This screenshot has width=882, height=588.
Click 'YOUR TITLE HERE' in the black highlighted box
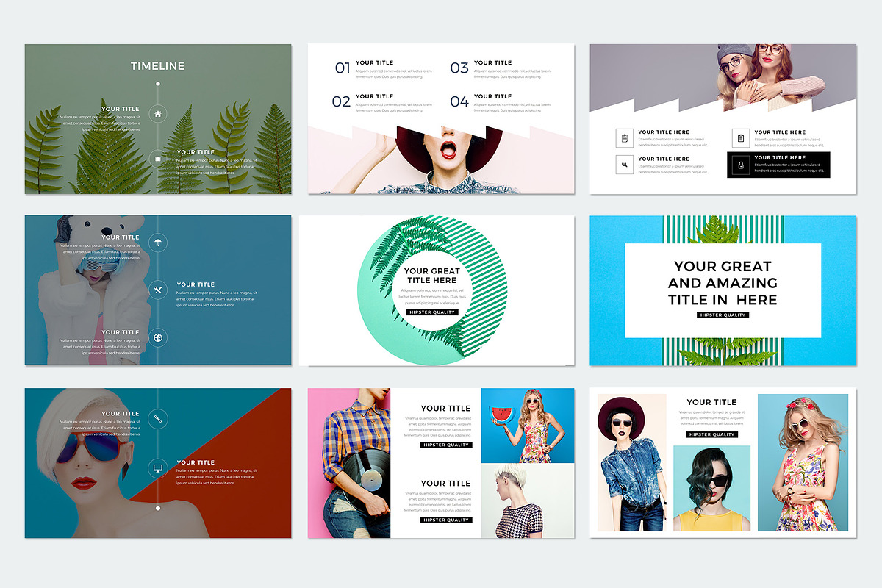pos(780,157)
